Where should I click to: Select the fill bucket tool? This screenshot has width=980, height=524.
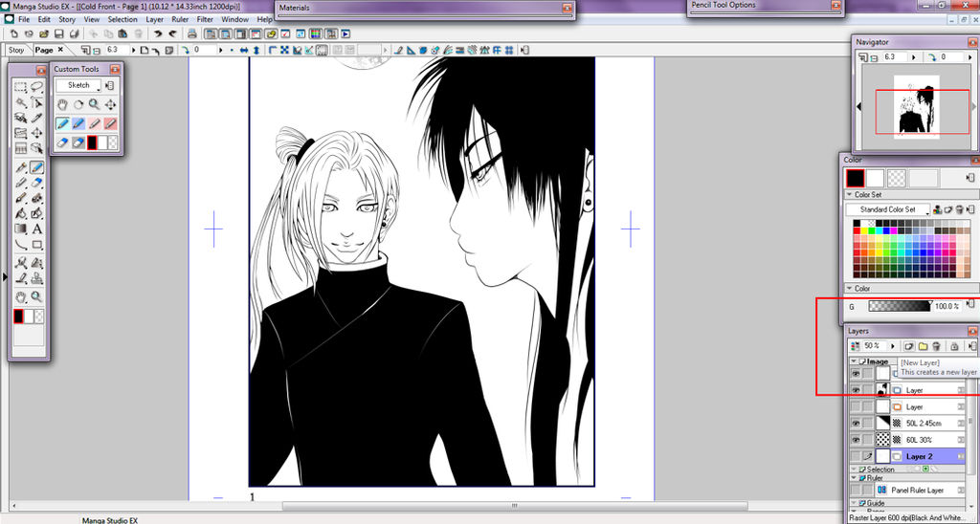pos(21,213)
